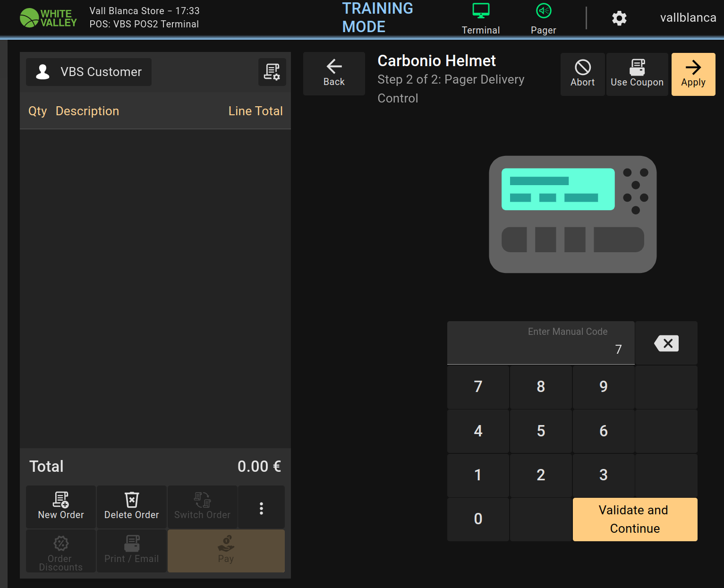Tap keypad digit 0

478,519
